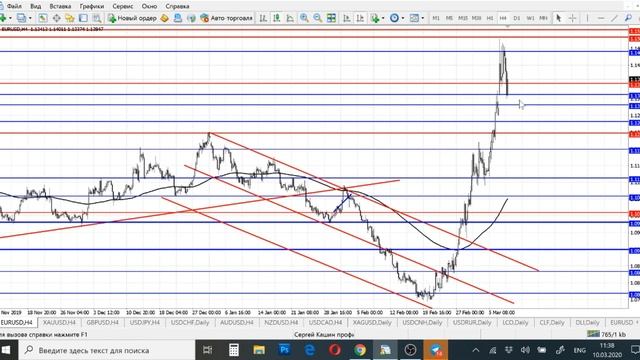Click the zoom out magnifier icon
The image size is (640, 360).
[318, 18]
